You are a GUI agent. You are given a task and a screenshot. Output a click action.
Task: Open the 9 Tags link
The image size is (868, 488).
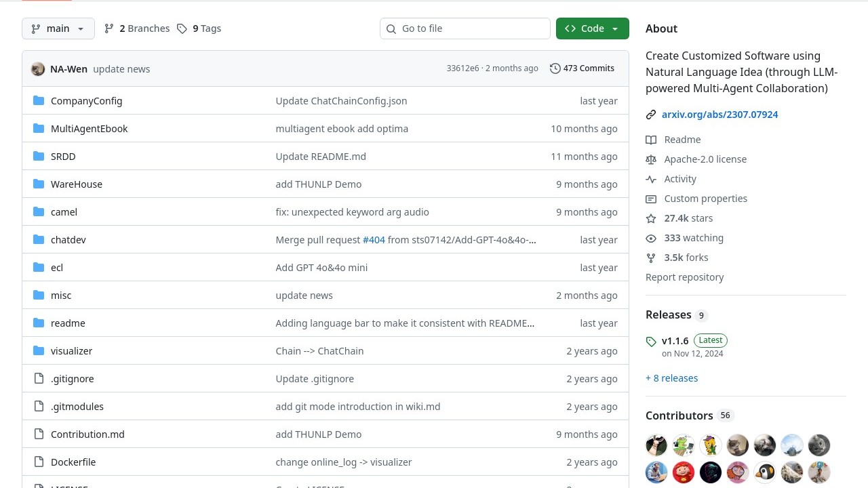199,28
